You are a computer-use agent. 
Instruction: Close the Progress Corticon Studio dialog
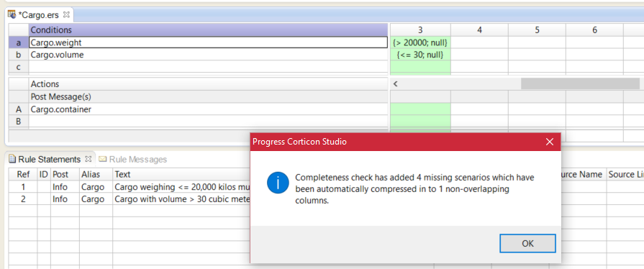point(550,142)
